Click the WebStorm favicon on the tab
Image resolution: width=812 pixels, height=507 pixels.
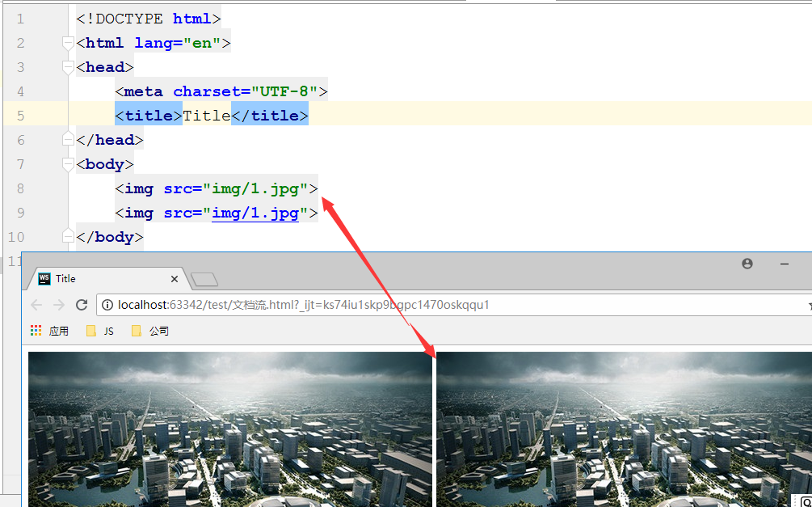[x=44, y=279]
